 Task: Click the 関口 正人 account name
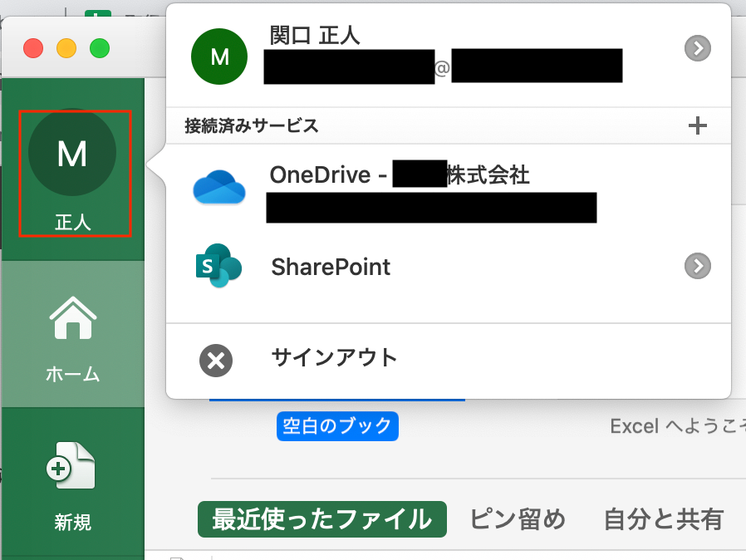coord(315,36)
